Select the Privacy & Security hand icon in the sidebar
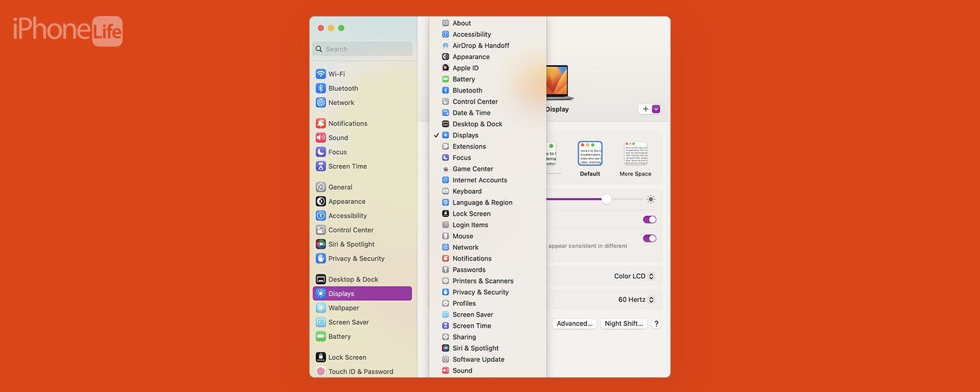 (x=321, y=258)
